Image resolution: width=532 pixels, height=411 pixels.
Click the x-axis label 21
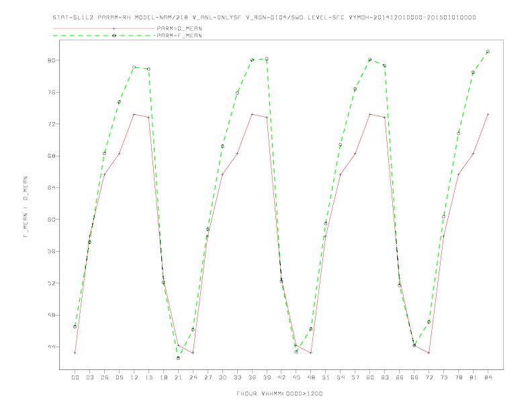click(179, 377)
